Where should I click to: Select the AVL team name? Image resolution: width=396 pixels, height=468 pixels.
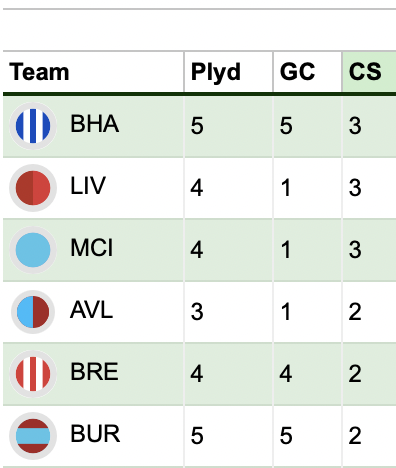tap(91, 310)
